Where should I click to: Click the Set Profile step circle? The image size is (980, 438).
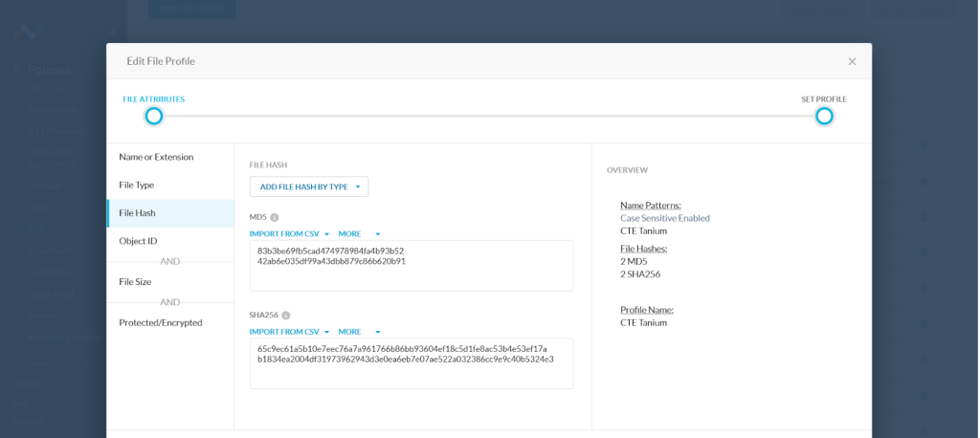pyautogui.click(x=824, y=117)
